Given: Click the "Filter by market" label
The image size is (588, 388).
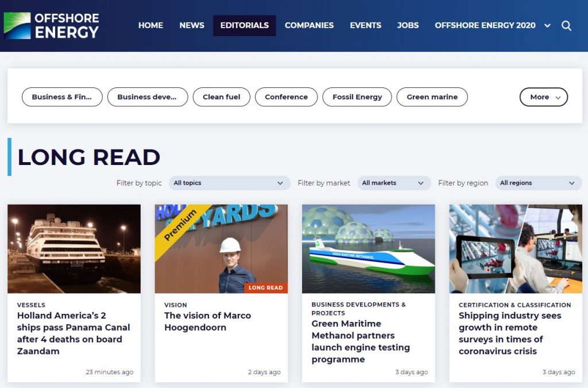Looking at the screenshot, I should pos(324,183).
